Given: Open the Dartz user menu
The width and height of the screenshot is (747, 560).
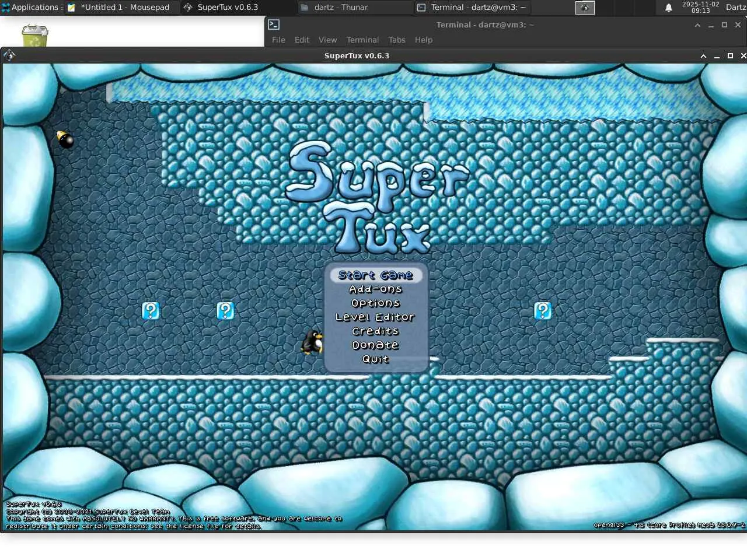Looking at the screenshot, I should [x=736, y=8].
